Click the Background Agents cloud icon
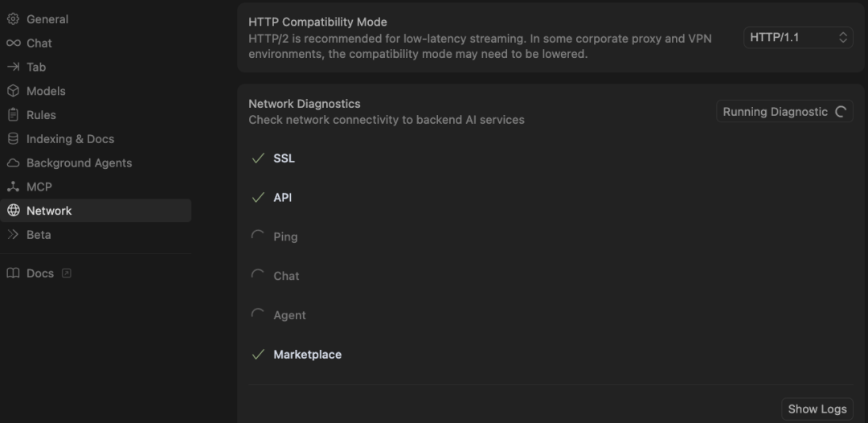The image size is (868, 423). click(x=13, y=163)
